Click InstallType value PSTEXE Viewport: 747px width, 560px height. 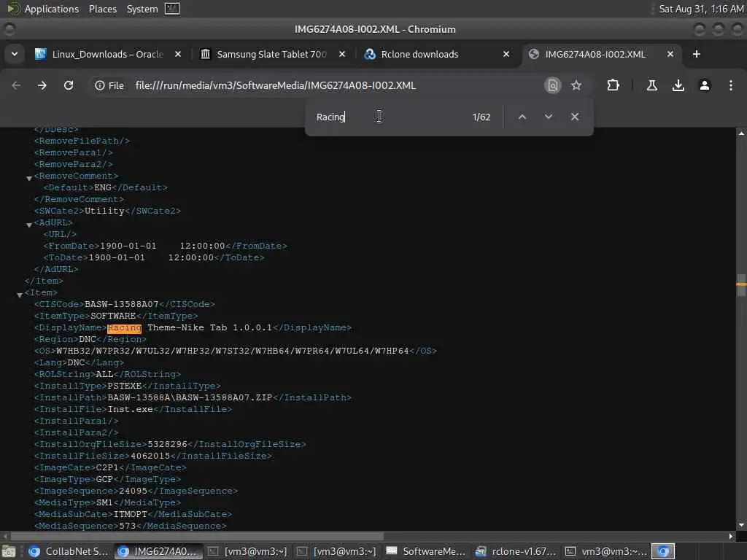coord(124,386)
